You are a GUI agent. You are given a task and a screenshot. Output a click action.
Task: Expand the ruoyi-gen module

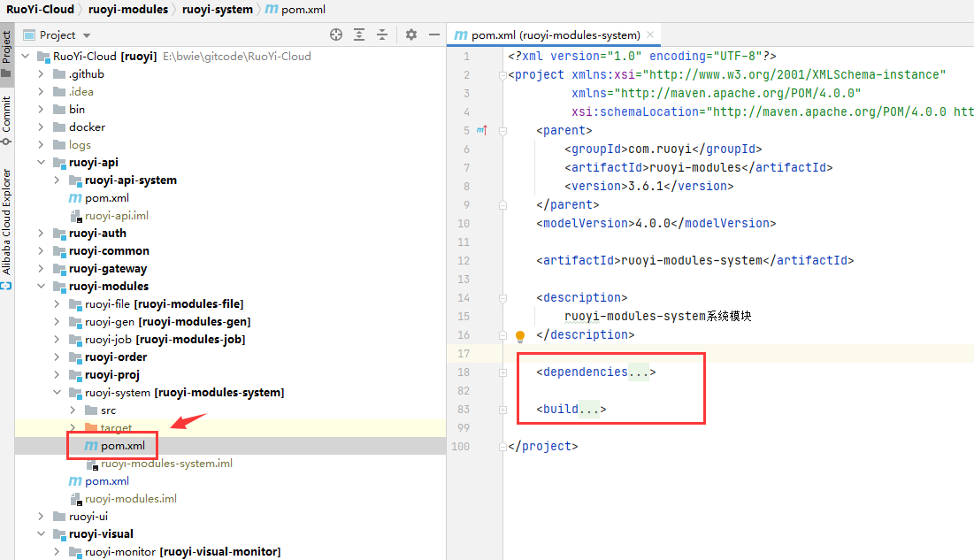coord(58,322)
